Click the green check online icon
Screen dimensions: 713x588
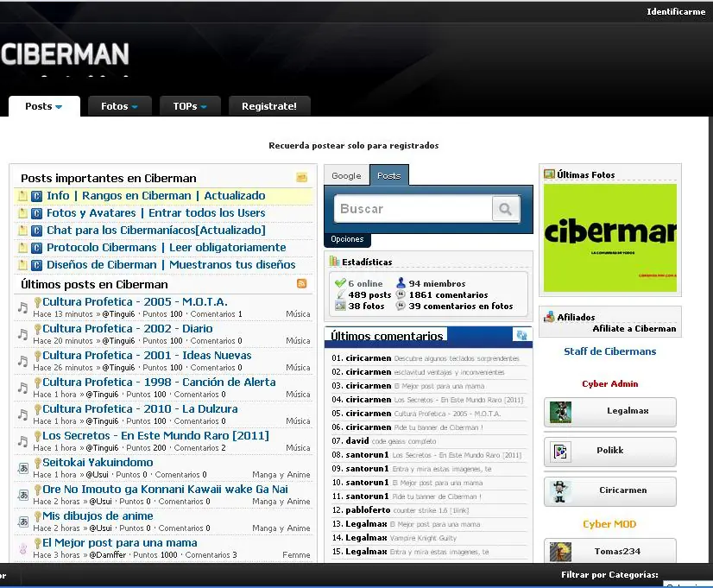340,283
